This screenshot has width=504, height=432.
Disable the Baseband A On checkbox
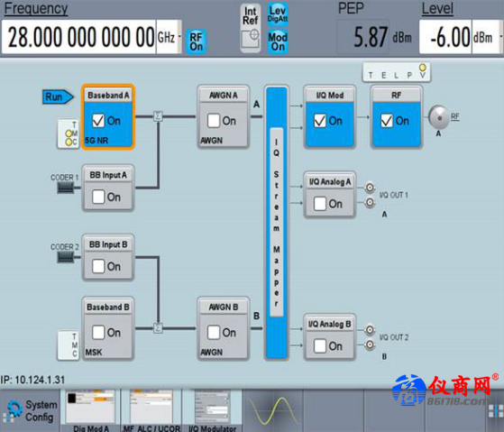click(98, 121)
